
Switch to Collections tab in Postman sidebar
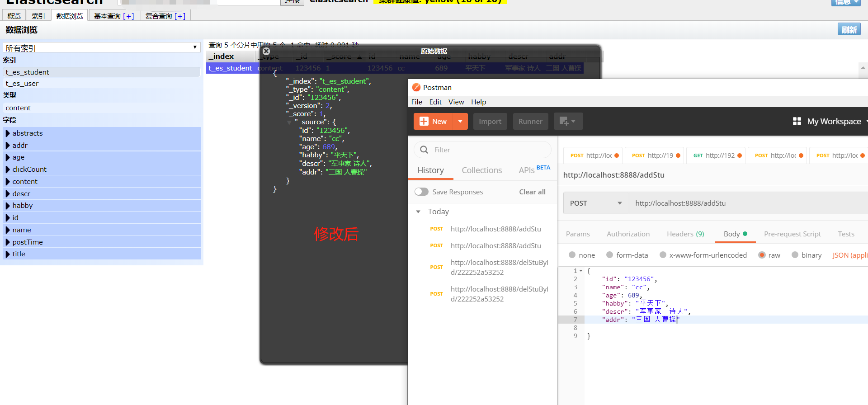(x=481, y=170)
